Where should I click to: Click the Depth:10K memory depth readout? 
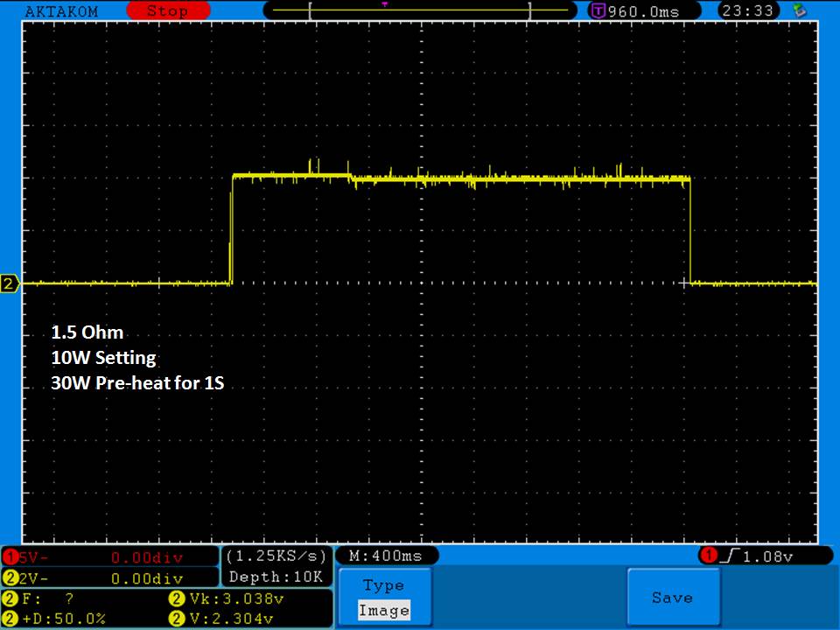click(276, 577)
